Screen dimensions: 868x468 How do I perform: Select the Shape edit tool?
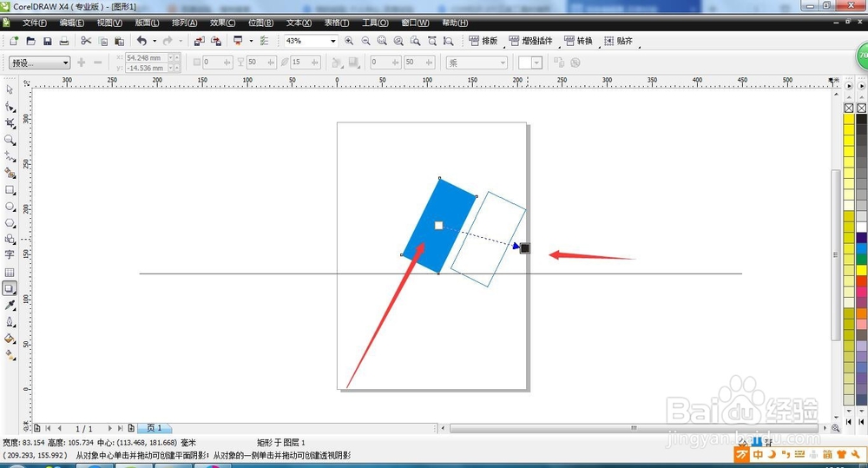[x=10, y=106]
